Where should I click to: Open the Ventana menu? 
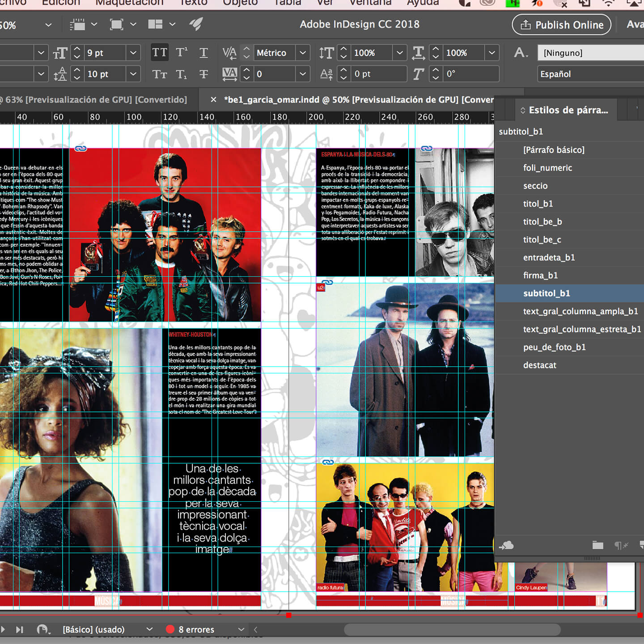[370, 3]
